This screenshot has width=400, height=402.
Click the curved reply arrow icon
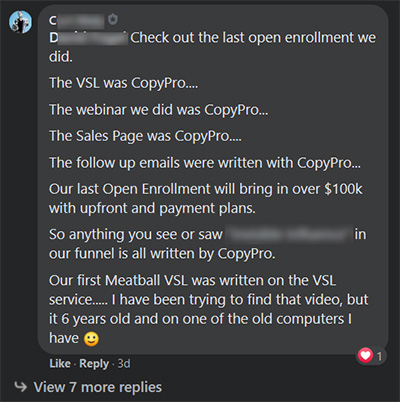click(x=21, y=387)
